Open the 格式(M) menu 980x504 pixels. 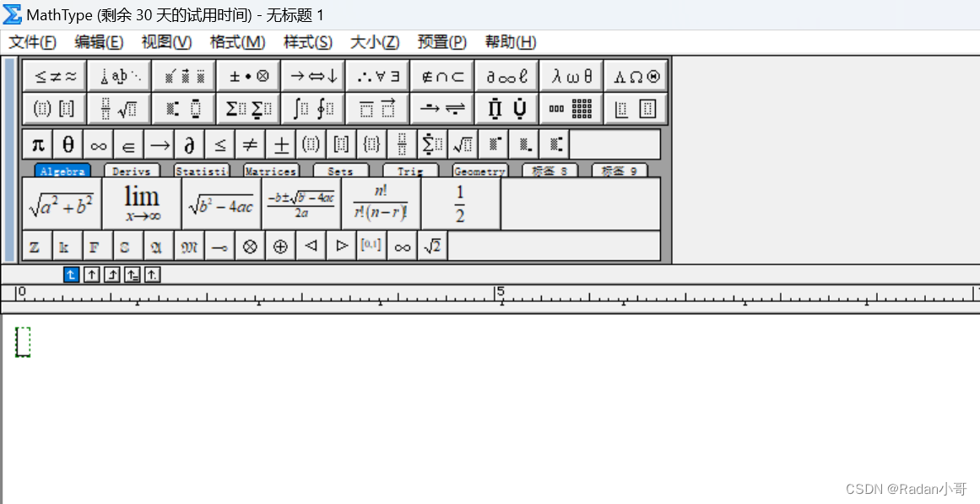tap(237, 42)
